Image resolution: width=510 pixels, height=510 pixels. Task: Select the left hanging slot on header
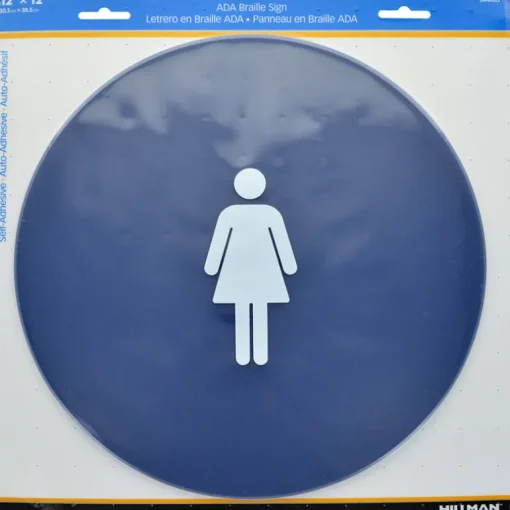coord(104,15)
